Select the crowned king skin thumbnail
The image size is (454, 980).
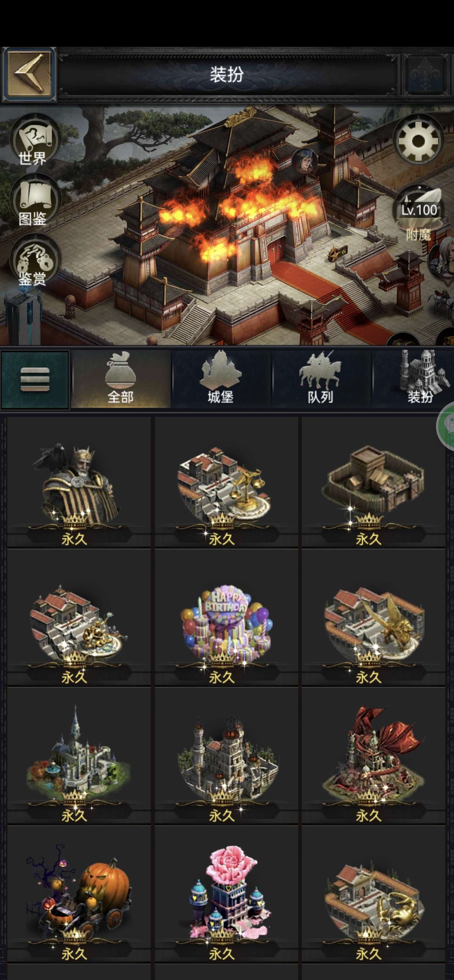[79, 482]
